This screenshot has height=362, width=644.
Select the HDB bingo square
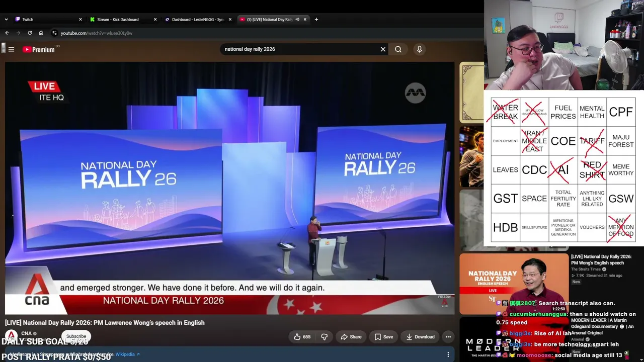pyautogui.click(x=506, y=227)
